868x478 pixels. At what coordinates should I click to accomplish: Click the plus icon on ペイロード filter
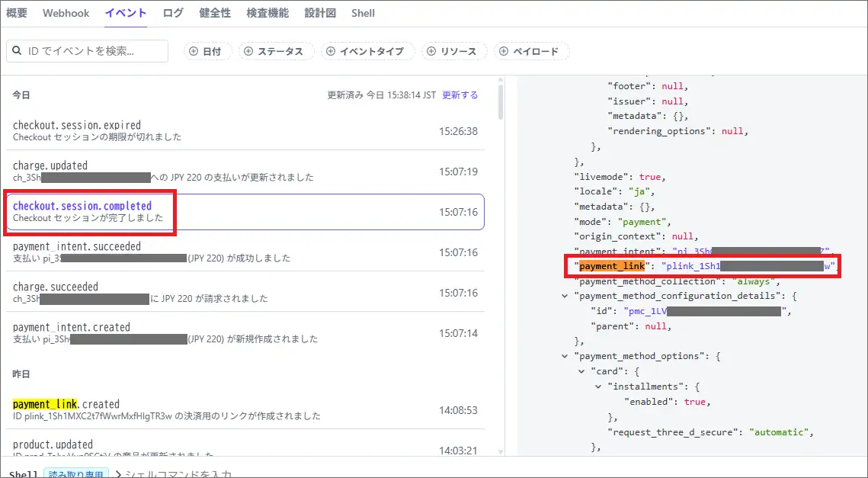[x=504, y=51]
